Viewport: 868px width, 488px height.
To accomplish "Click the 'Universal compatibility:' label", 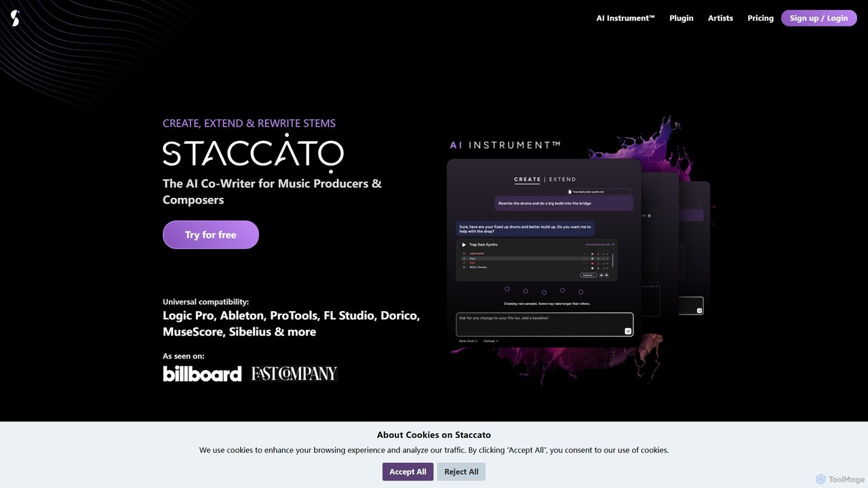I will [205, 302].
